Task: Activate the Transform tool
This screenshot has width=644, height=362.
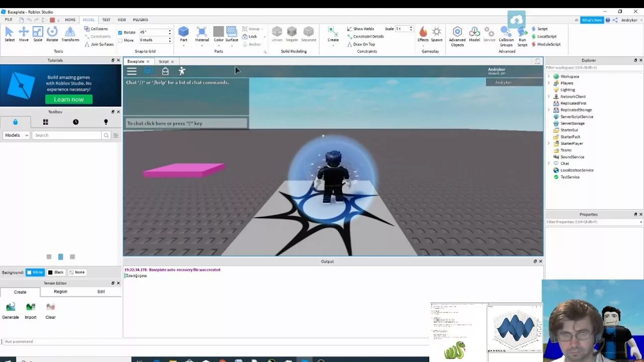Action: pyautogui.click(x=70, y=34)
